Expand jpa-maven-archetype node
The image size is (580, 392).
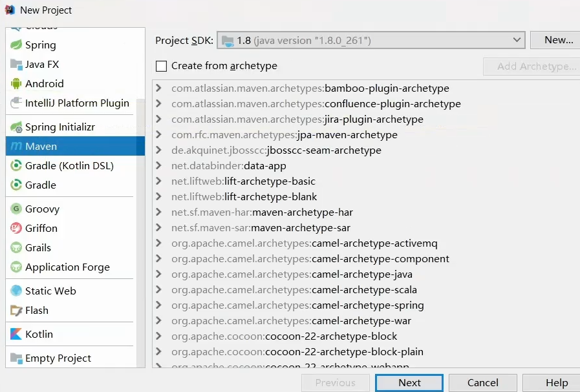[x=158, y=134]
